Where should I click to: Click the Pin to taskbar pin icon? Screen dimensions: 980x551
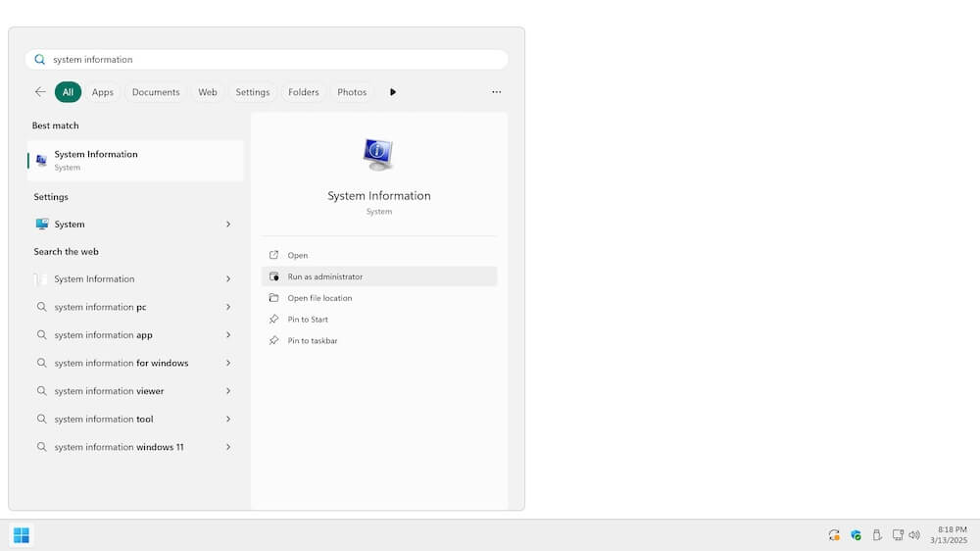click(273, 340)
